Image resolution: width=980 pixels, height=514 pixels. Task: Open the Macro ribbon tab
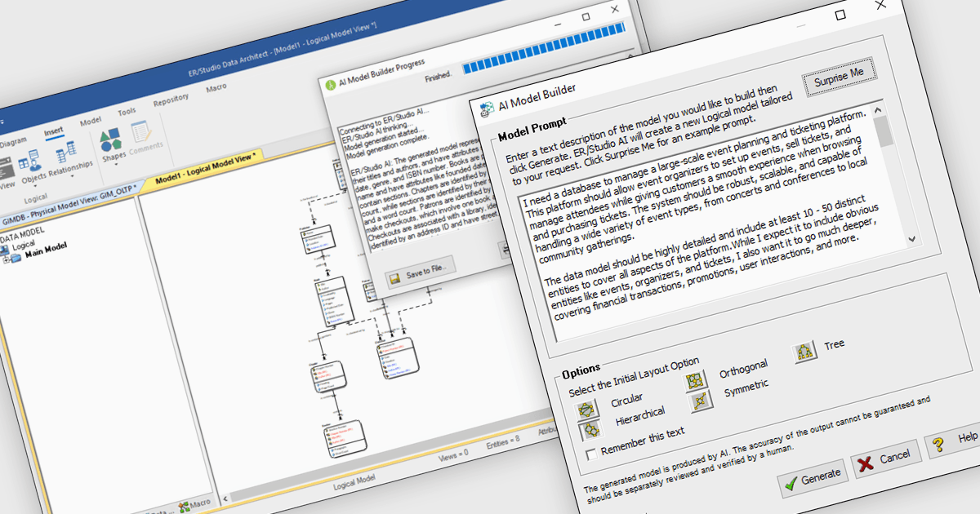[x=216, y=88]
